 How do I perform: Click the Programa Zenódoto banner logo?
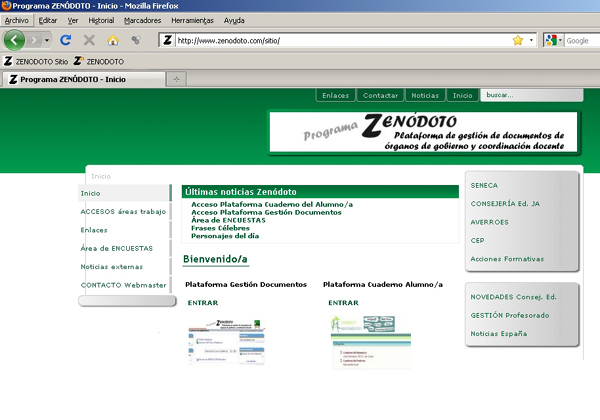tap(424, 132)
